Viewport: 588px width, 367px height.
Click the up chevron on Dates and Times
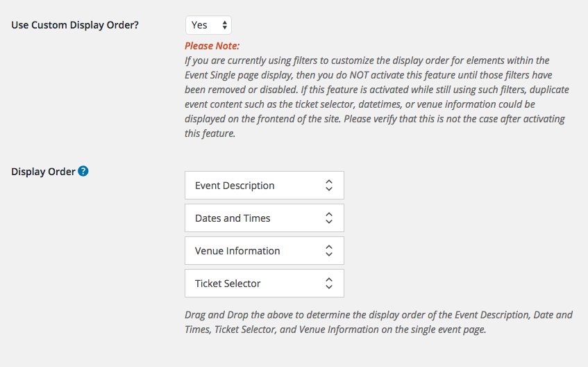329,215
